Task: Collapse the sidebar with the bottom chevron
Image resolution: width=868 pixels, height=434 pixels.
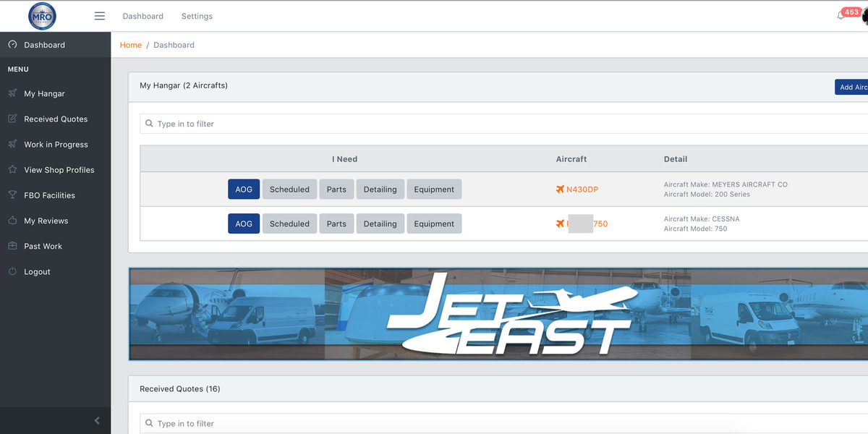Action: [x=97, y=420]
